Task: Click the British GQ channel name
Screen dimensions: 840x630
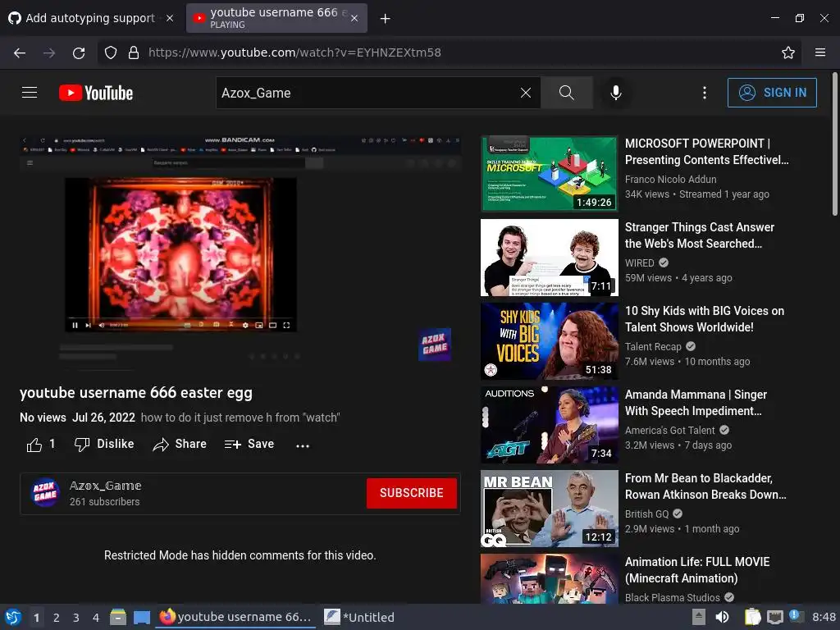Action: [x=646, y=514]
